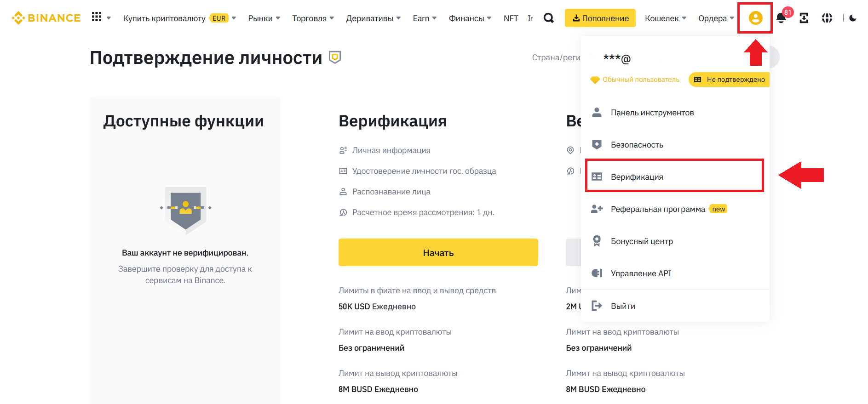The height and width of the screenshot is (404, 868).
Task: Expand the Рынки dropdown
Action: [x=278, y=18]
